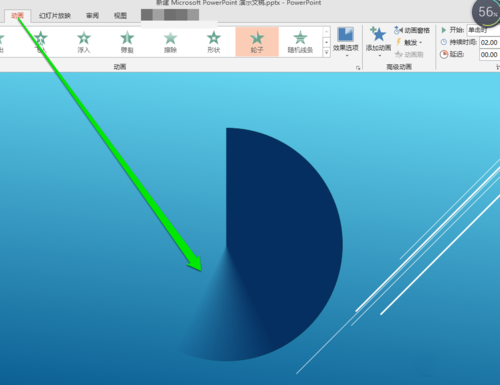Open the animation group dialog launcher

358,68
